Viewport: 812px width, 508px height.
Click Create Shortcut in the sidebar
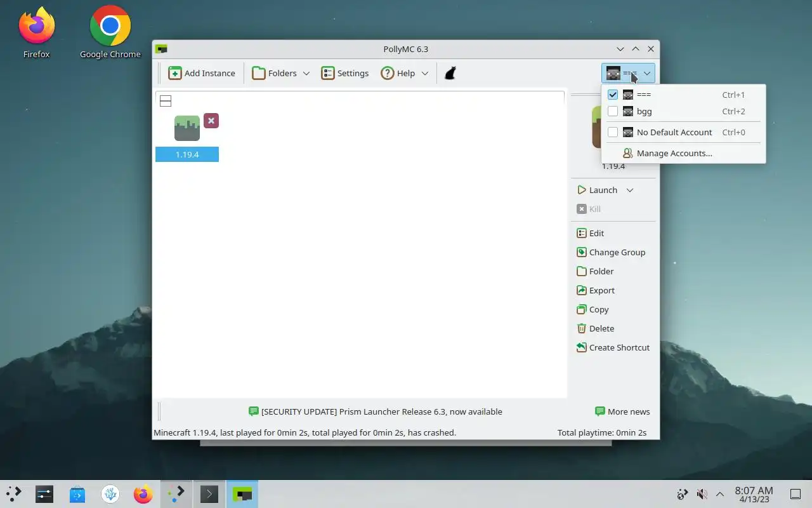tap(613, 347)
